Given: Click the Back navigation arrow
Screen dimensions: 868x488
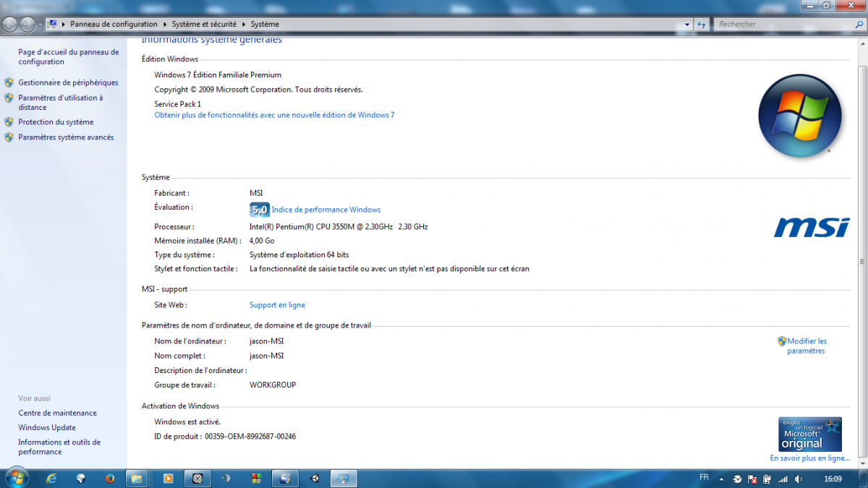Looking at the screenshot, I should [x=10, y=24].
